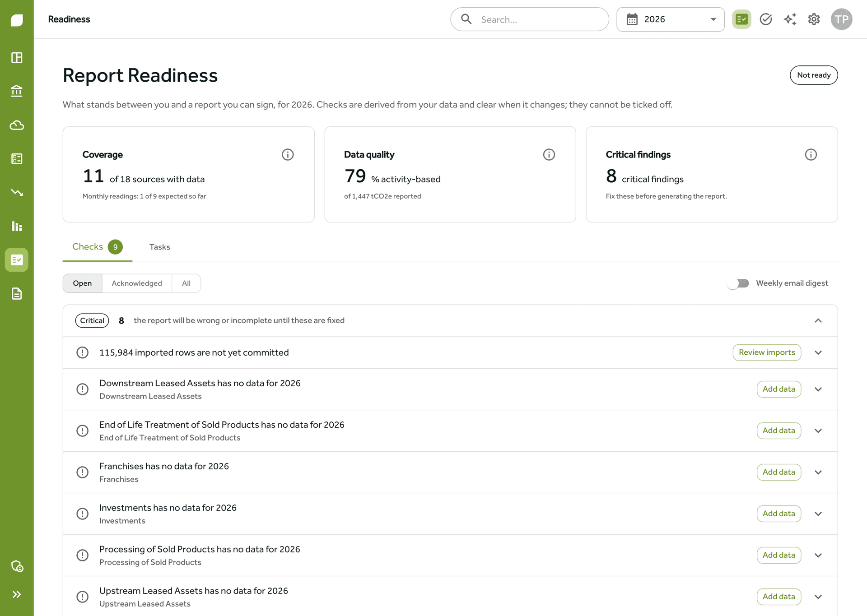Viewport: 867px width, 616px height.
Task: Expand End of Life Treatment check row
Action: 818,431
